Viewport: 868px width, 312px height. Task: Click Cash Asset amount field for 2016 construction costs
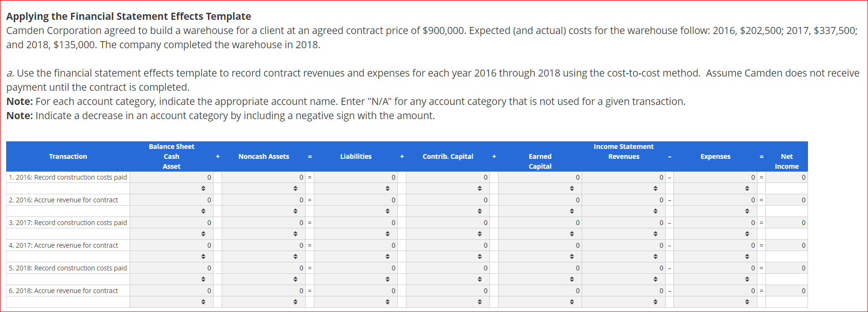coord(172,177)
